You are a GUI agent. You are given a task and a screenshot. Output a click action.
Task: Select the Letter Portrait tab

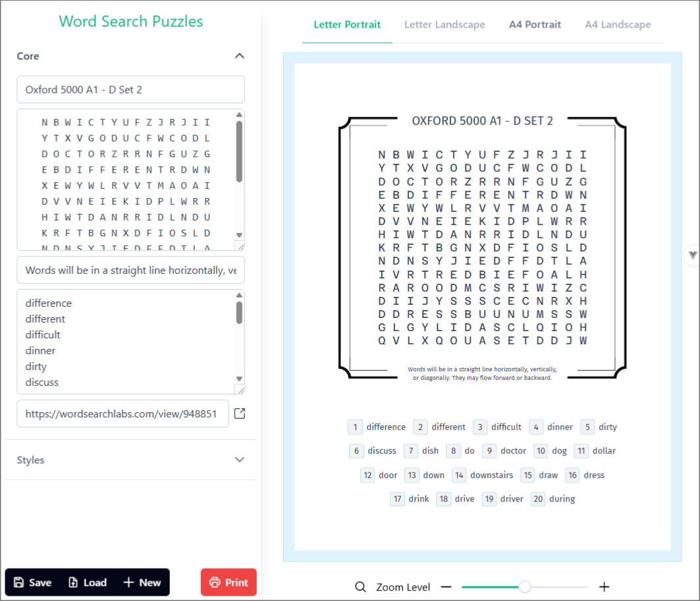(x=347, y=24)
